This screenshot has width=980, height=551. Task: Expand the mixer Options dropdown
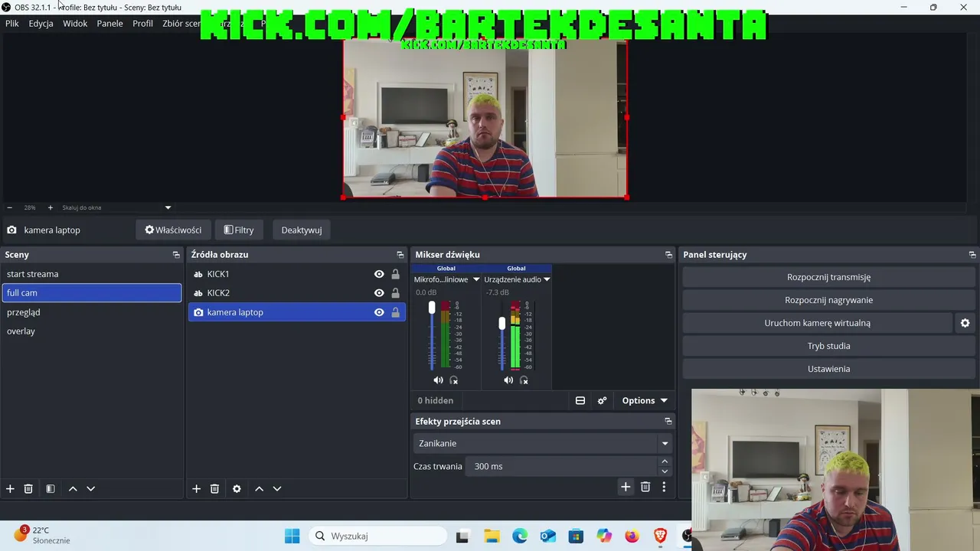pyautogui.click(x=645, y=400)
